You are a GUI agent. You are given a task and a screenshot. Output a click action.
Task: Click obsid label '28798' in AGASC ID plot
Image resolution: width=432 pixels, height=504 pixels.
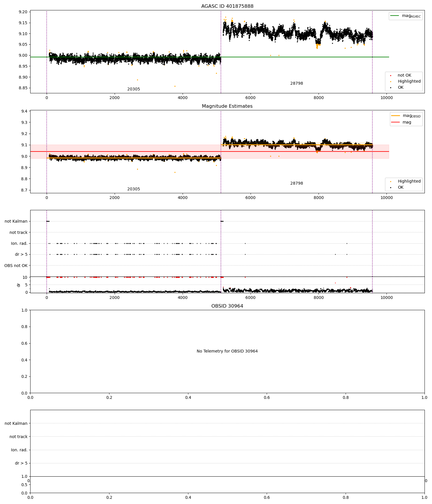[297, 84]
